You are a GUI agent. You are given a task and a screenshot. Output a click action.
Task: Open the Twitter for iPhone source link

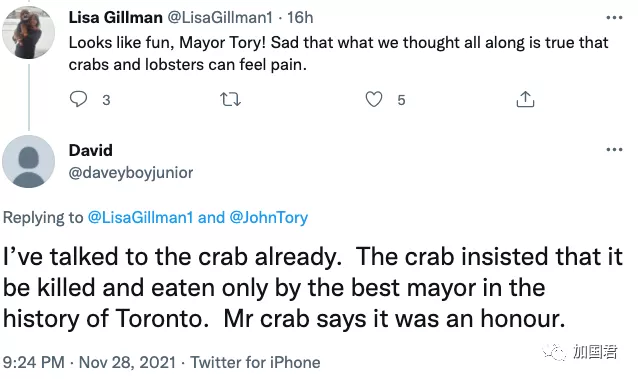(256, 362)
